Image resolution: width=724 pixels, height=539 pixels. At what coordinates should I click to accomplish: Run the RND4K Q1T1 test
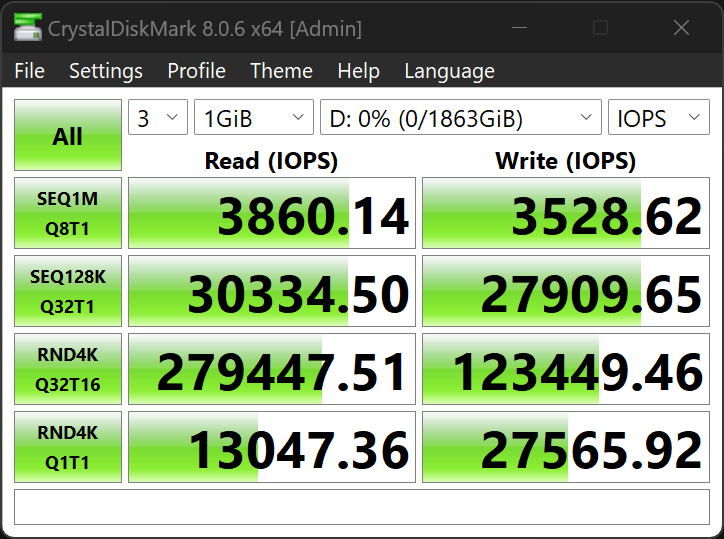[x=68, y=447]
